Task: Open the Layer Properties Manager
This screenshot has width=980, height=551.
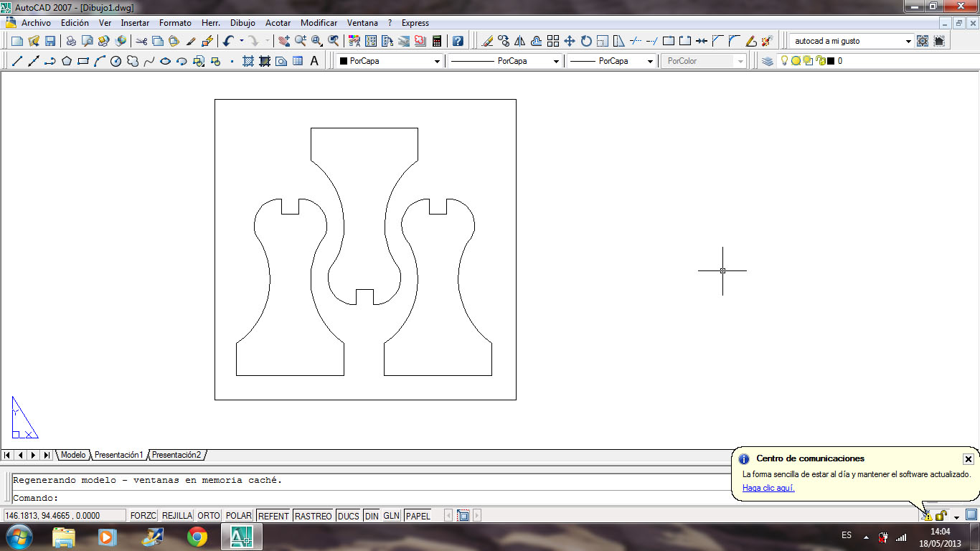Action: click(768, 61)
